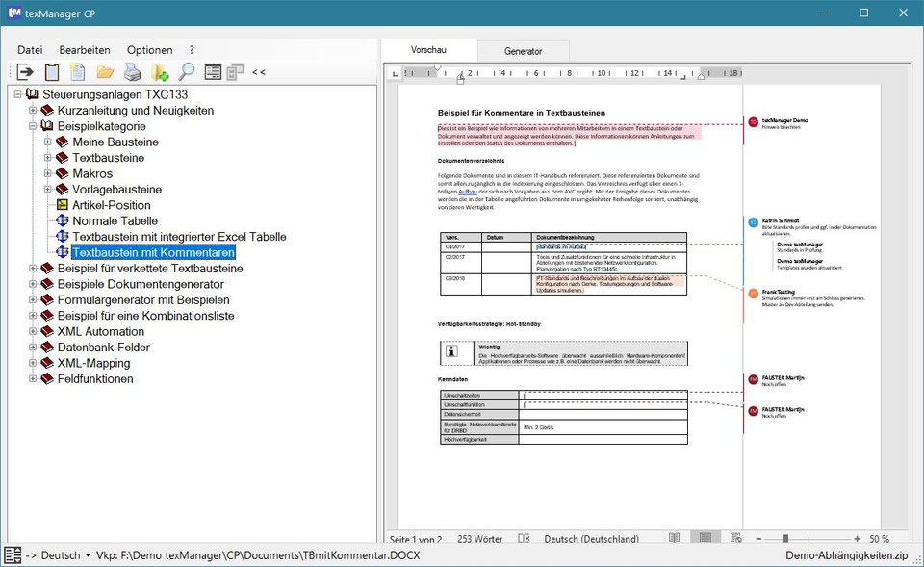Collapse the sidebar using the double-arrow button

[258, 71]
